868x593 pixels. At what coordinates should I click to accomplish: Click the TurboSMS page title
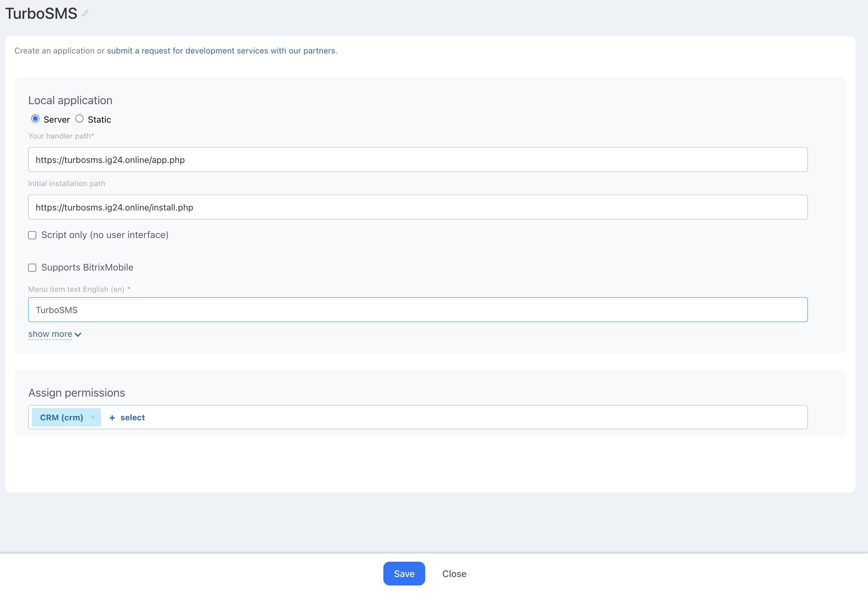[x=41, y=13]
